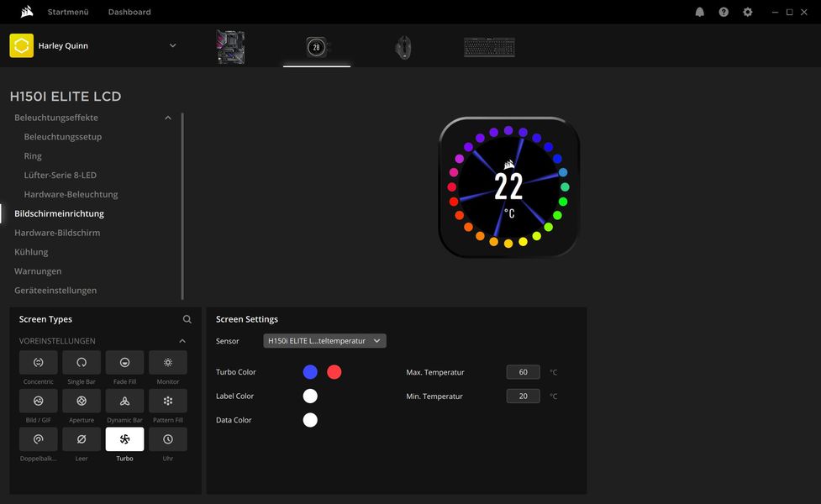Click the Screen Types panel heading
The width and height of the screenshot is (821, 504).
coord(45,319)
